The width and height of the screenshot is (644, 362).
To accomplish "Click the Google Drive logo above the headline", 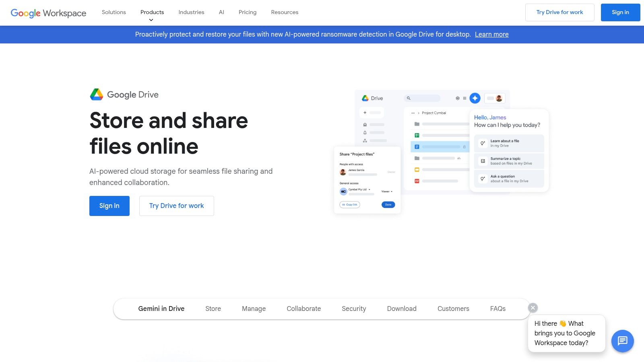I will pos(124,95).
